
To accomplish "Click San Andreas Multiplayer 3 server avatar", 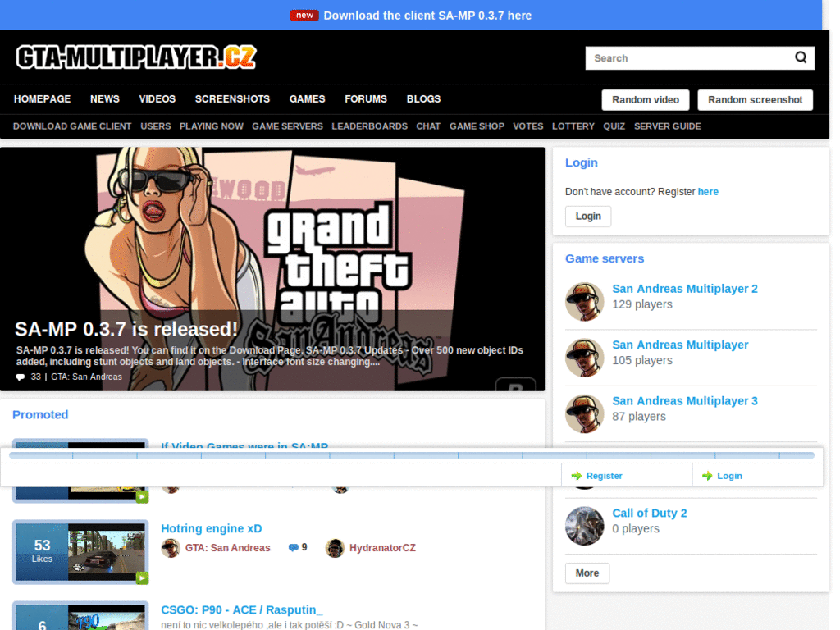I will (584, 414).
